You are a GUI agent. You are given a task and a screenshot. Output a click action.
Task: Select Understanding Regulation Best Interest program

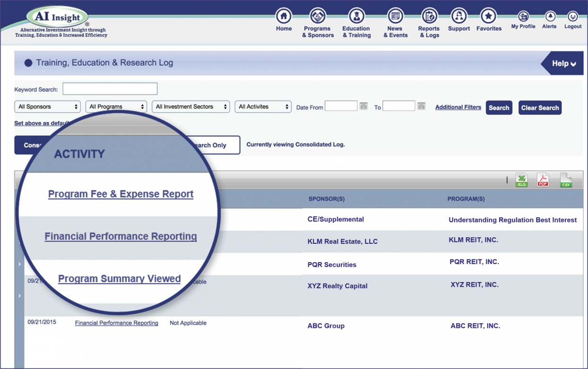(x=512, y=220)
